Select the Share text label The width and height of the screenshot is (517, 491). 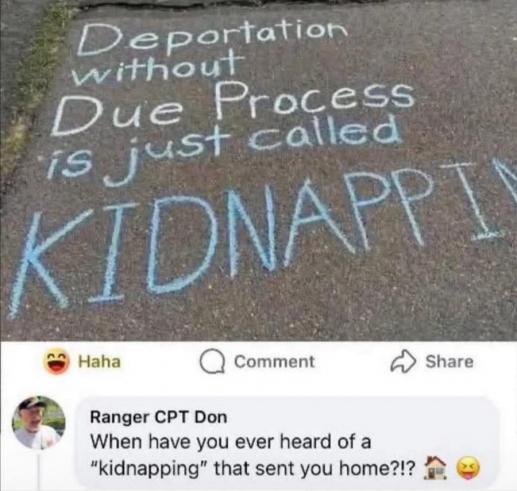[449, 361]
